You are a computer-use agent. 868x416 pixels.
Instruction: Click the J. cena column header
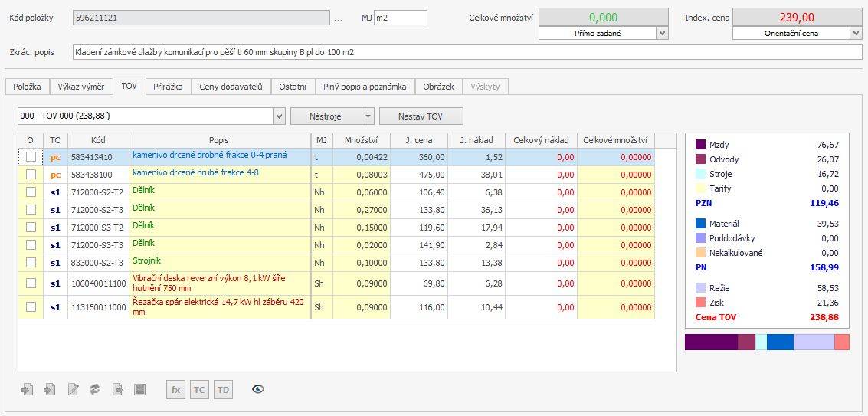(419, 140)
